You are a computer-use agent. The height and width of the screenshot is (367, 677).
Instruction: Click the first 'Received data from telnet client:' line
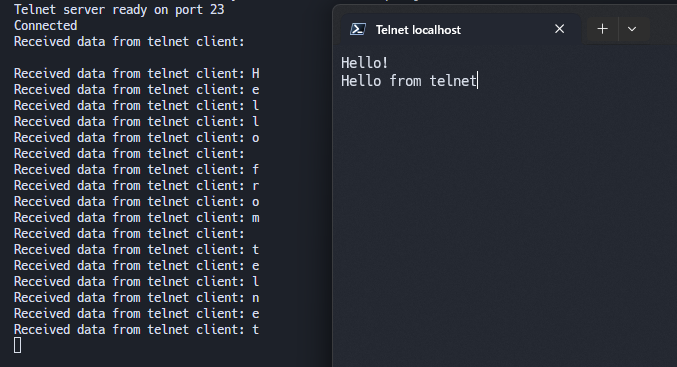pyautogui.click(x=129, y=41)
